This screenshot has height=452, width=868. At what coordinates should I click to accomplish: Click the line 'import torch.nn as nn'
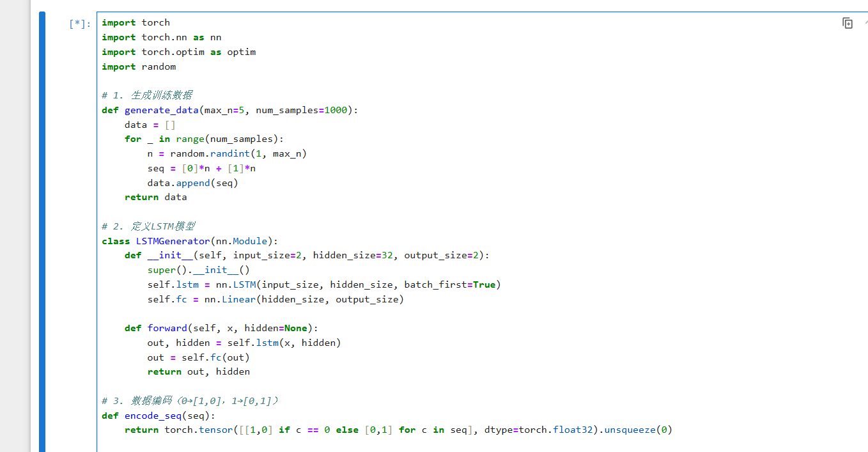(x=161, y=37)
